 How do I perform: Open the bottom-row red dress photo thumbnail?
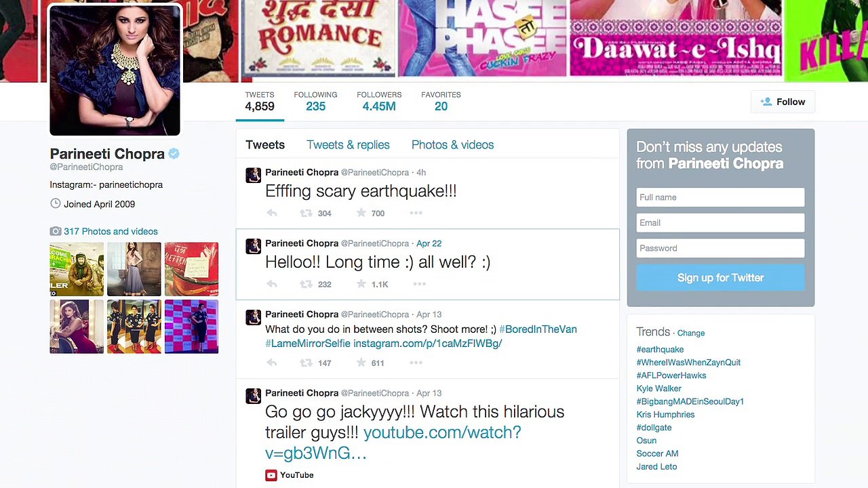click(x=77, y=327)
